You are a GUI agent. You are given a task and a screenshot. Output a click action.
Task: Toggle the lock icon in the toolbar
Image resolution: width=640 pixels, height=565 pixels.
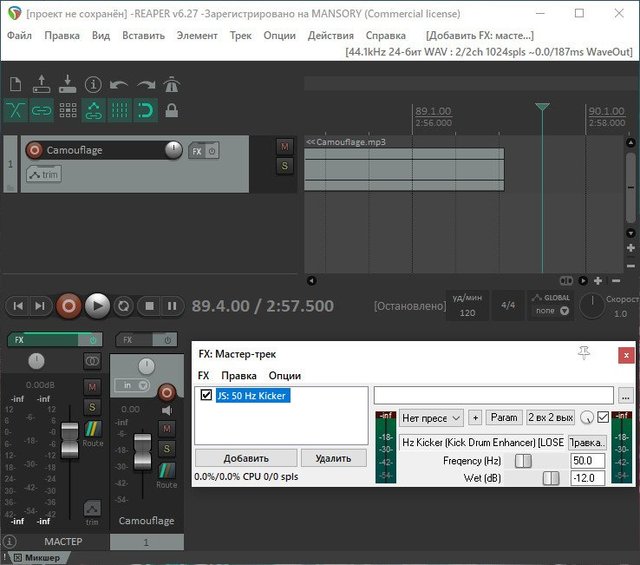(x=171, y=111)
